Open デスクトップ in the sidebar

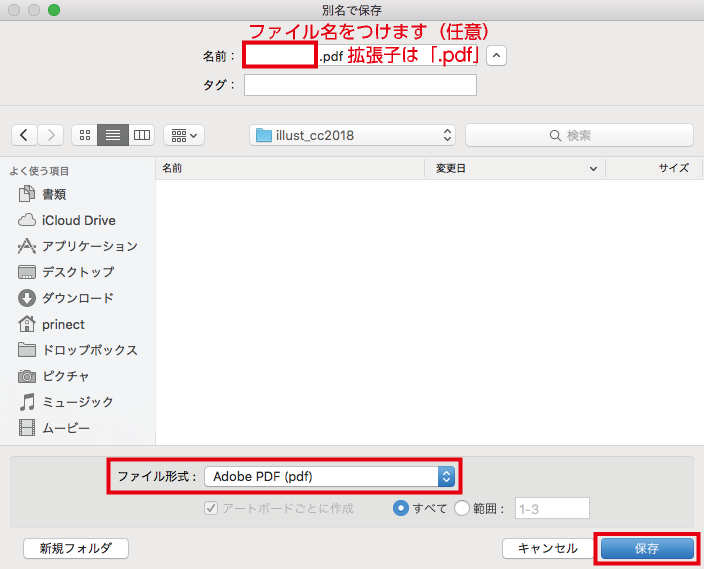pyautogui.click(x=66, y=272)
